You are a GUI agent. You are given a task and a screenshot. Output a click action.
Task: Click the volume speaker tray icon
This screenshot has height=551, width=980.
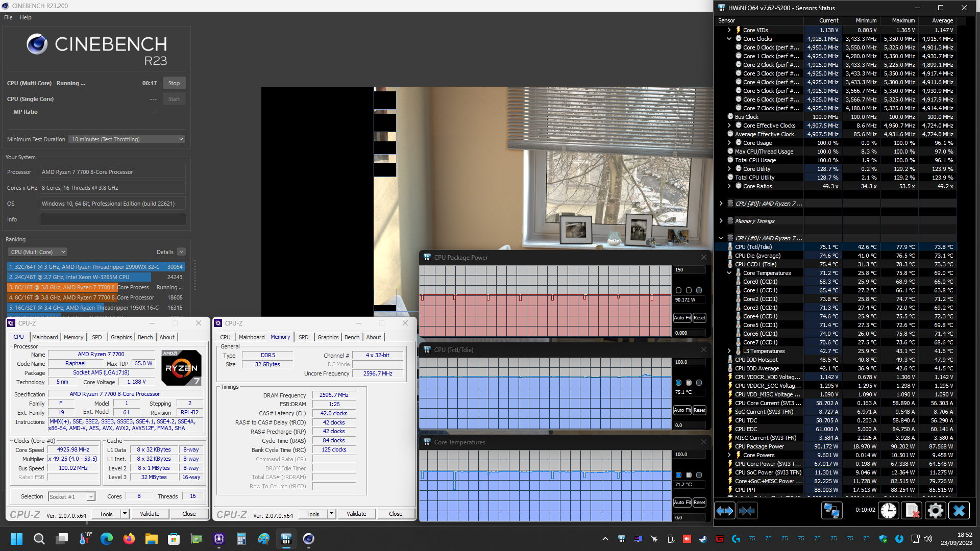point(928,539)
